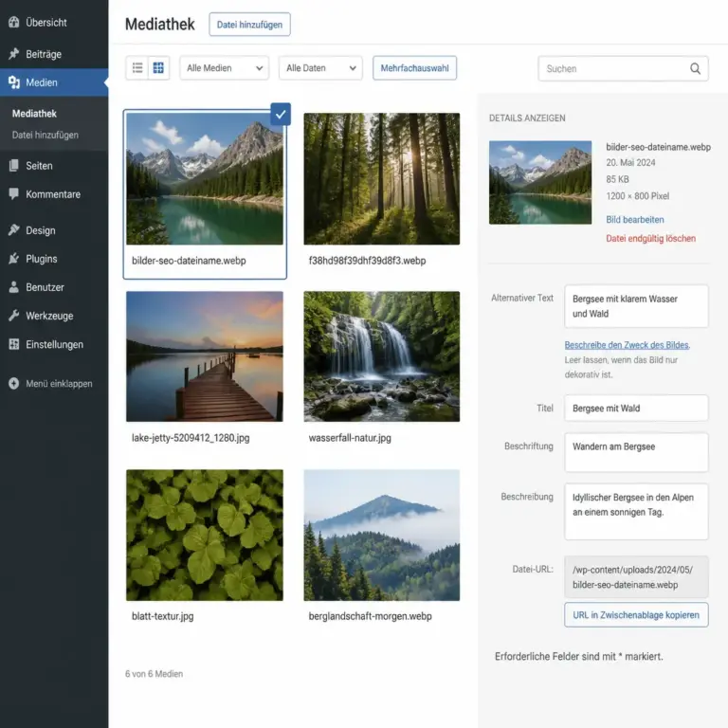Switch to grid view
This screenshot has width=728, height=728.
158,68
